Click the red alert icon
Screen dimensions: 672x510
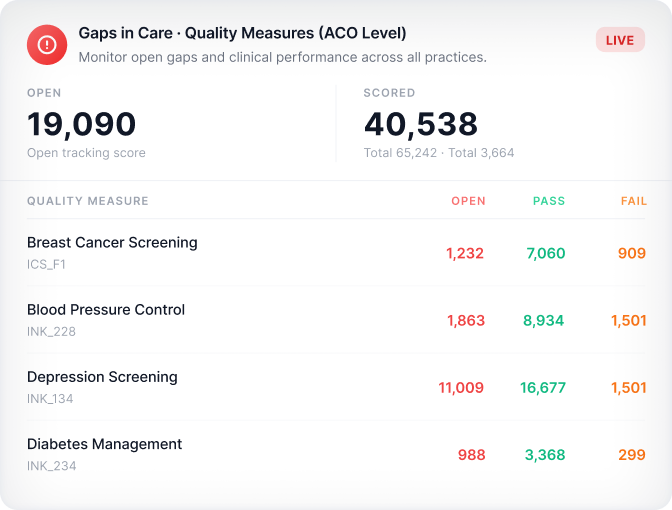47,45
